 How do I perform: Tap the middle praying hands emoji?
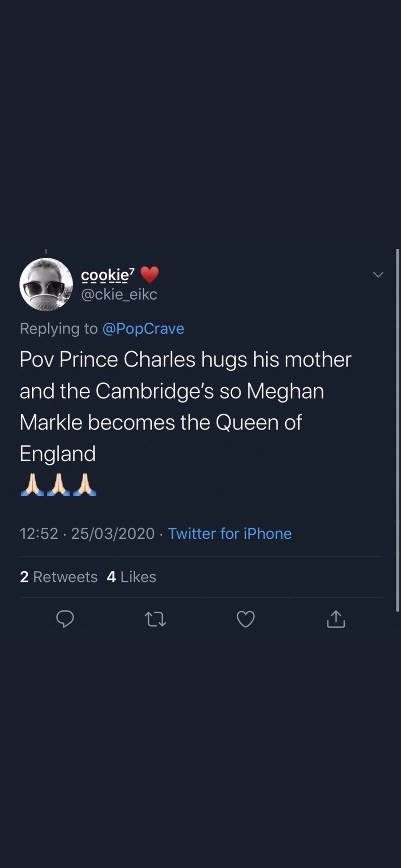(58, 485)
